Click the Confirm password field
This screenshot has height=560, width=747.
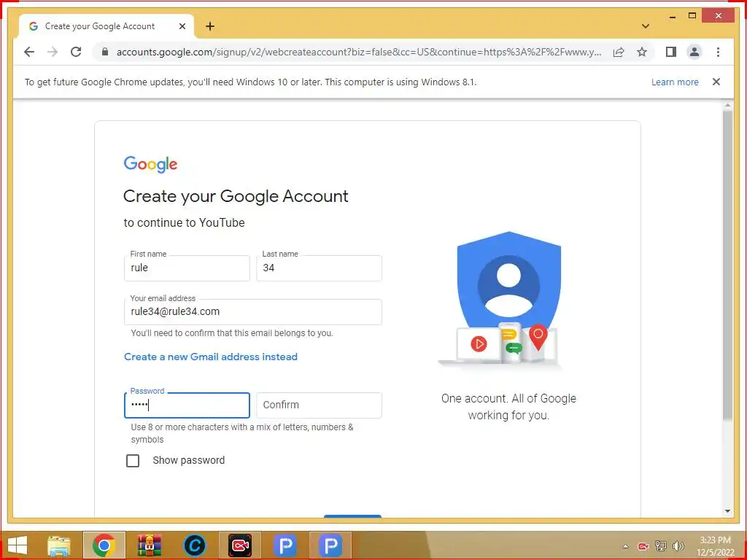pos(320,405)
